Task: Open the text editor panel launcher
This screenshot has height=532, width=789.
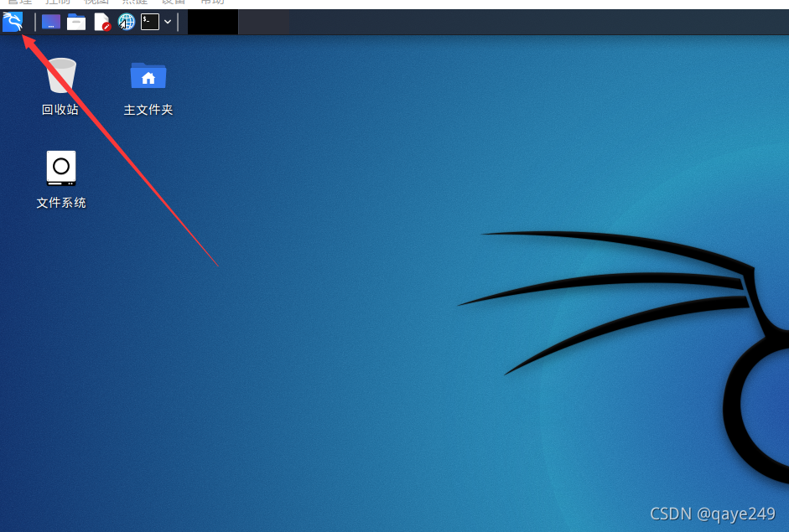Action: (x=101, y=22)
